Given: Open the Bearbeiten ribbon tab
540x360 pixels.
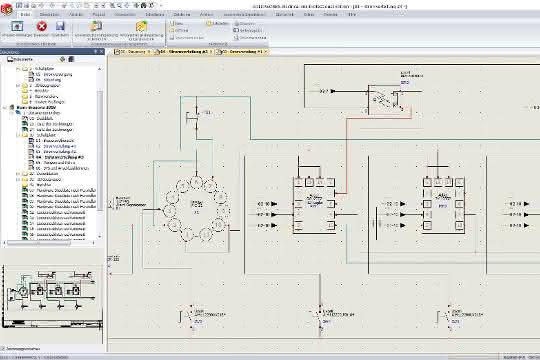Looking at the screenshot, I should tap(49, 14).
